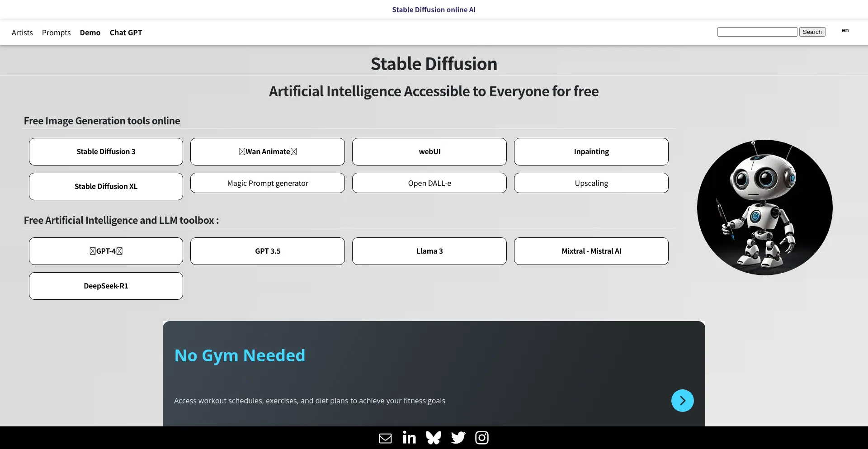Viewport: 868px width, 449px height.
Task: Click the workout schedules description text
Action: (310, 401)
